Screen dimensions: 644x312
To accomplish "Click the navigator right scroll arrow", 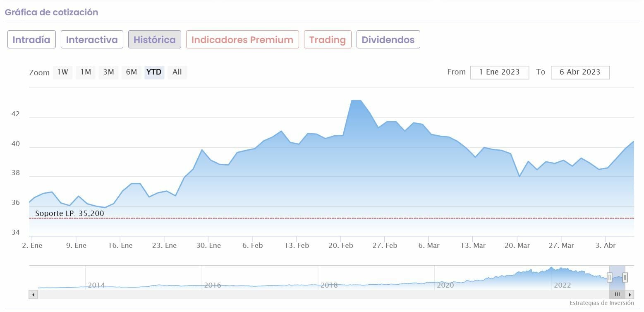I will (630, 295).
